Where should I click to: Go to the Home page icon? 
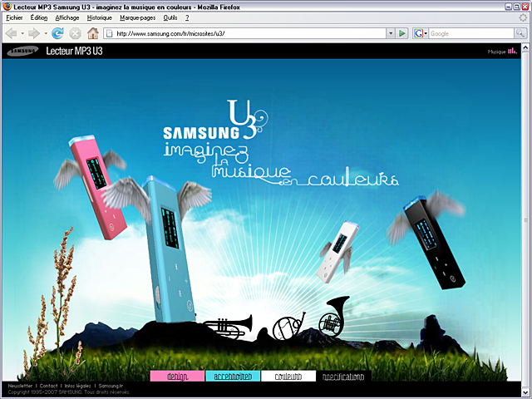tap(92, 33)
